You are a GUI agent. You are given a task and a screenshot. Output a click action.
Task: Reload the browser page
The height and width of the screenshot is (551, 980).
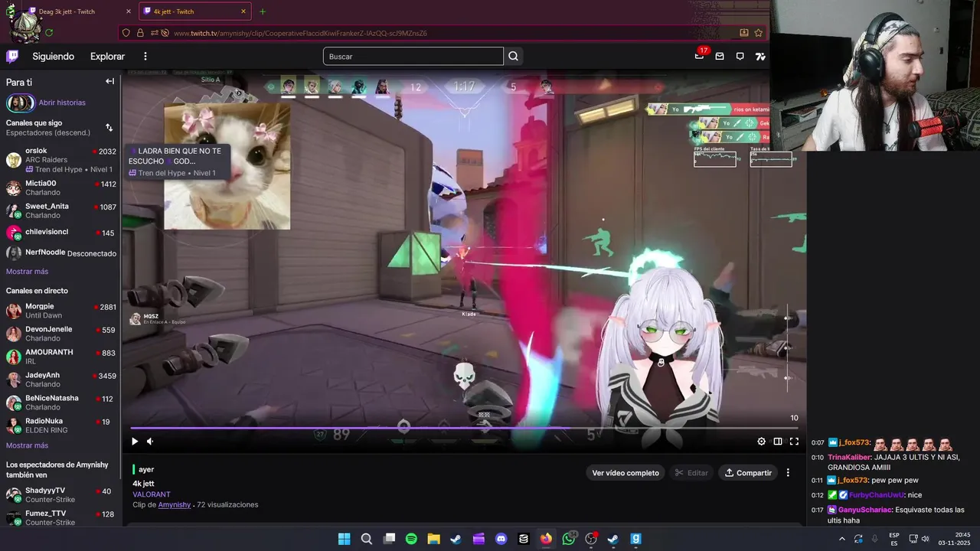(x=49, y=33)
